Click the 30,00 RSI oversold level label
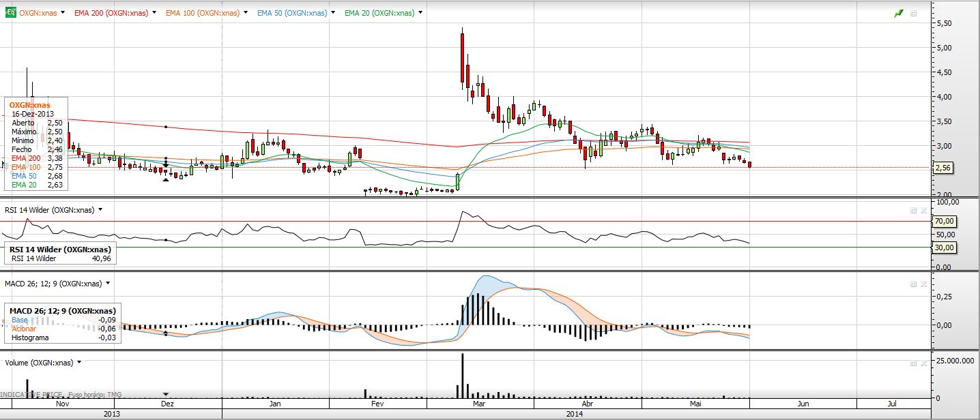 coord(945,247)
